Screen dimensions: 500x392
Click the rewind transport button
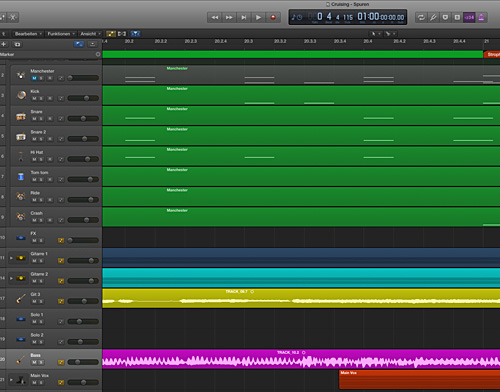[215, 17]
